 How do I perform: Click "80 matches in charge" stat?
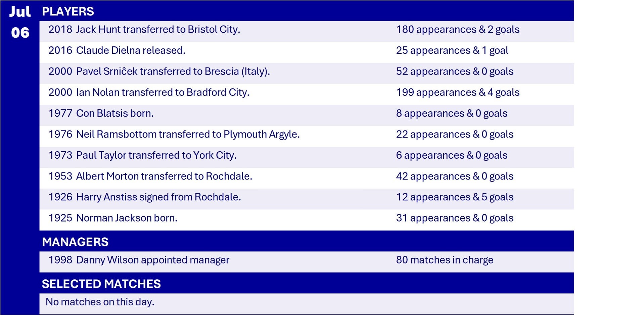[445, 260]
